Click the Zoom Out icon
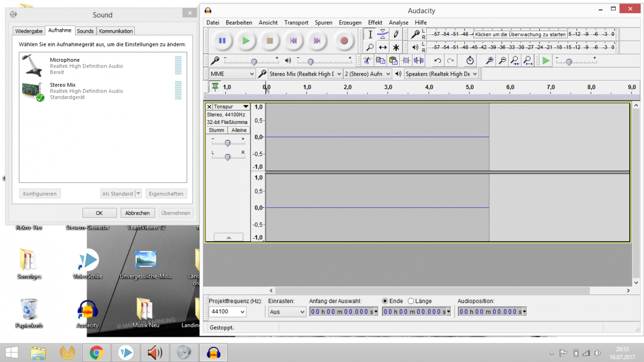Screen dimensions: 644x362 pyautogui.click(x=502, y=61)
